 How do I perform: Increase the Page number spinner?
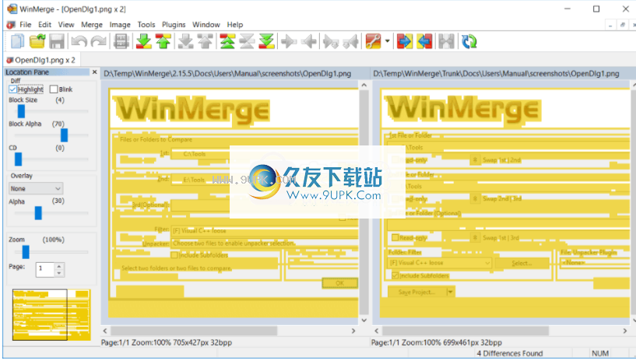(59, 266)
